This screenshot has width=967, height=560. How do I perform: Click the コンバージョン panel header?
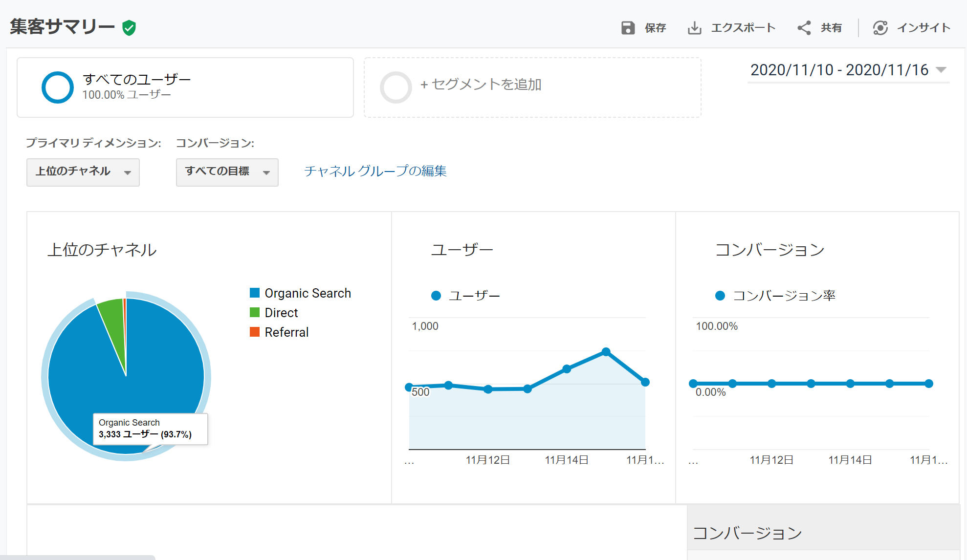[x=769, y=249]
